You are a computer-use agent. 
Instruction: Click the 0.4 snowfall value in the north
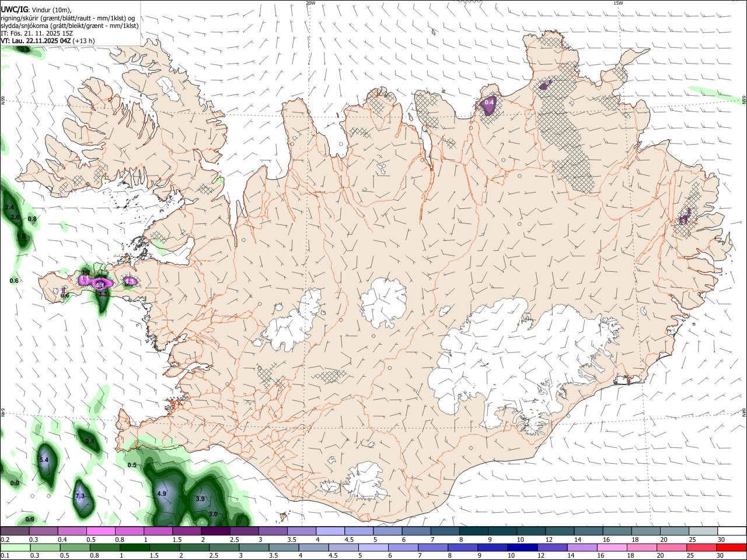click(490, 103)
